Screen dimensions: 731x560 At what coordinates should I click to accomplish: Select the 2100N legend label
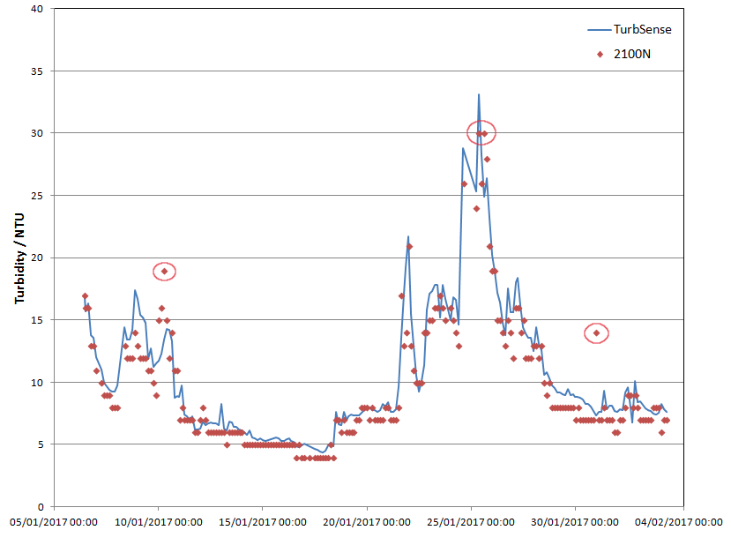click(x=637, y=54)
